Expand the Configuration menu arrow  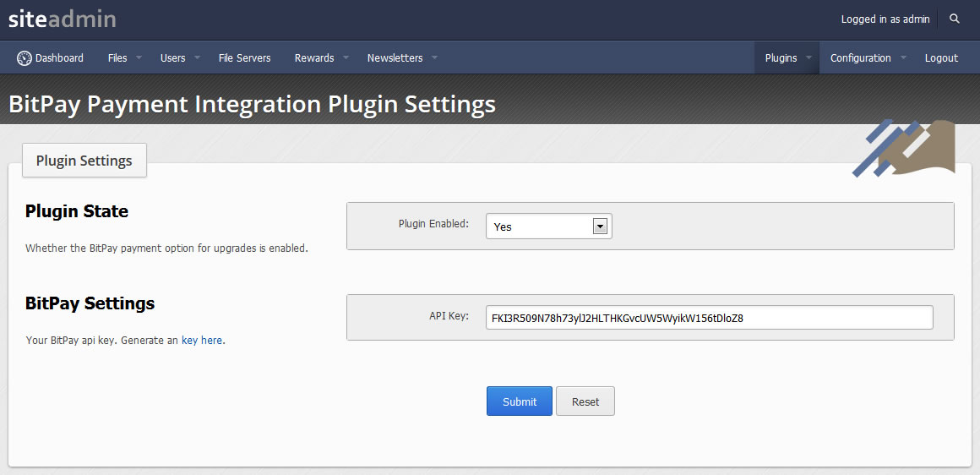pyautogui.click(x=903, y=57)
